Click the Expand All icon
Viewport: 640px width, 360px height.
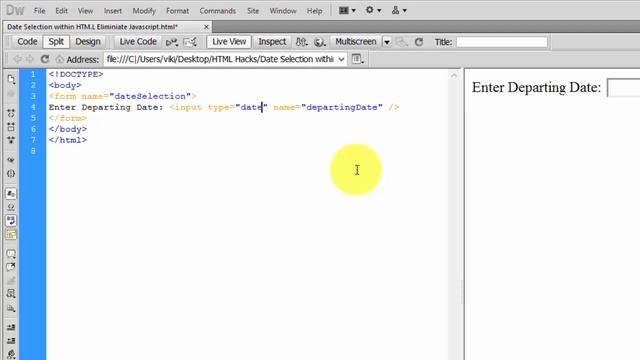pyautogui.click(x=11, y=140)
